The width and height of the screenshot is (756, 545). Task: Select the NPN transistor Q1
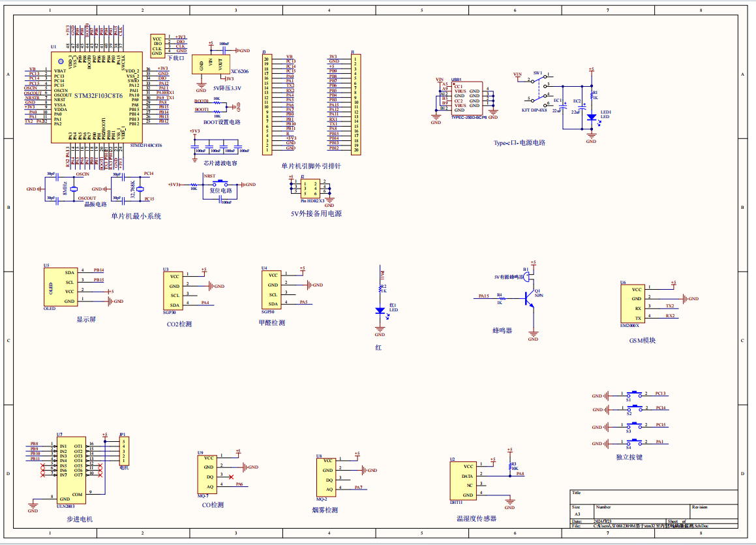[x=530, y=298]
